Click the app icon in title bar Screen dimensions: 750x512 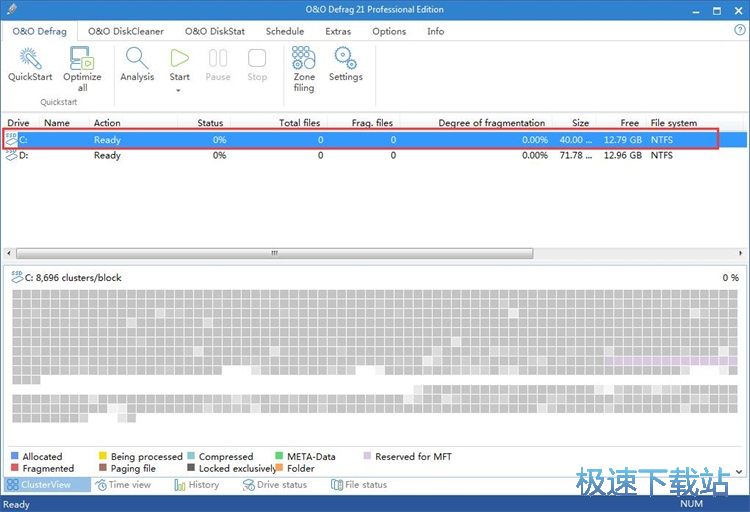point(11,9)
